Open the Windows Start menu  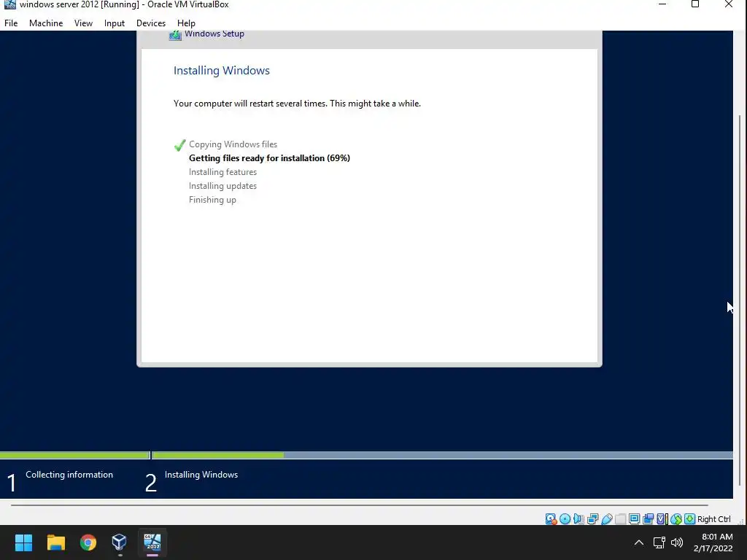pos(23,542)
